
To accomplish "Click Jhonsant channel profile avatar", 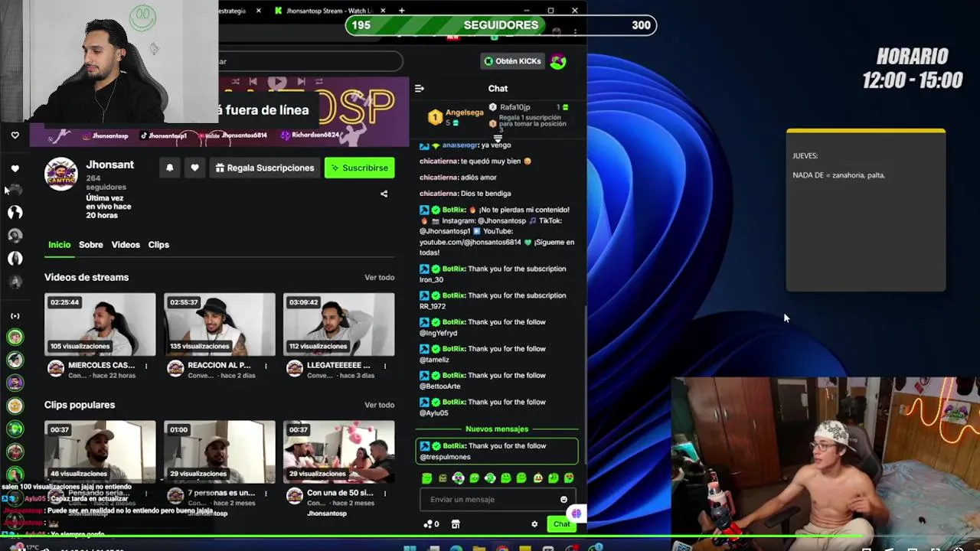I will (60, 174).
